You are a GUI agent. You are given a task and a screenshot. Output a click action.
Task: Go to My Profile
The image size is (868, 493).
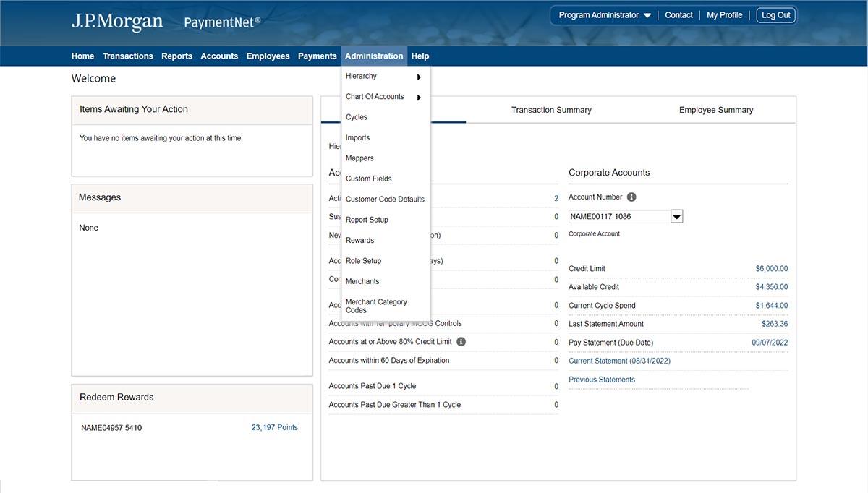(724, 15)
